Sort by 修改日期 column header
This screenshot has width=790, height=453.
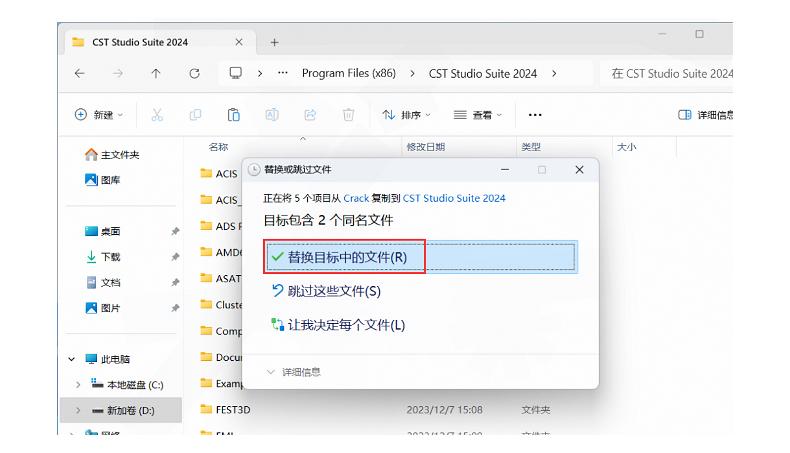click(426, 147)
